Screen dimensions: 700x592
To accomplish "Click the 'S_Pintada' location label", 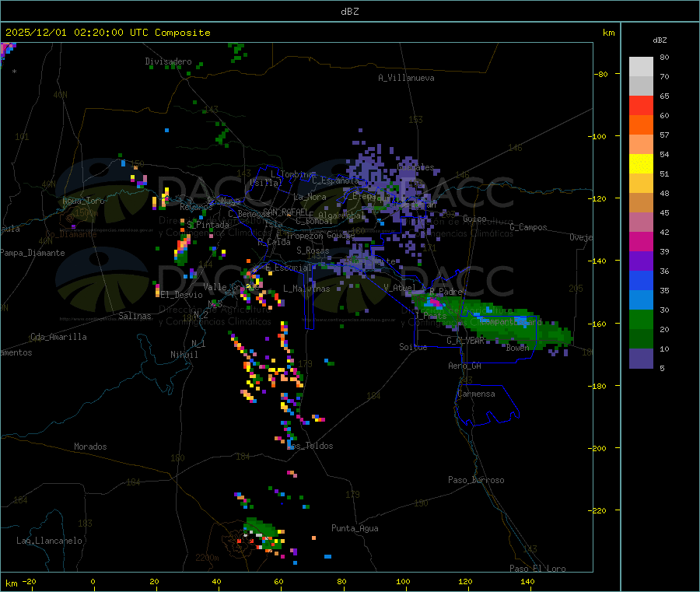I will coord(208,225).
